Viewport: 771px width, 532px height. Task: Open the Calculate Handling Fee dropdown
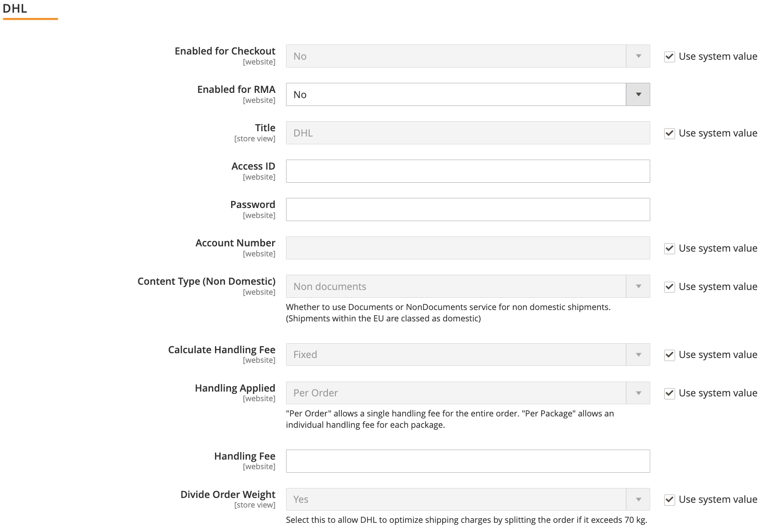tap(638, 355)
